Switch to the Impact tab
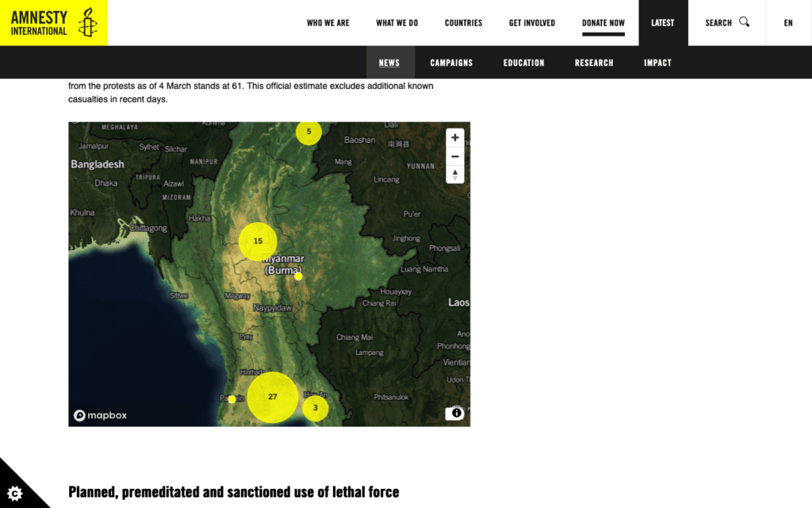Viewport: 812px width, 508px height. pyautogui.click(x=657, y=63)
